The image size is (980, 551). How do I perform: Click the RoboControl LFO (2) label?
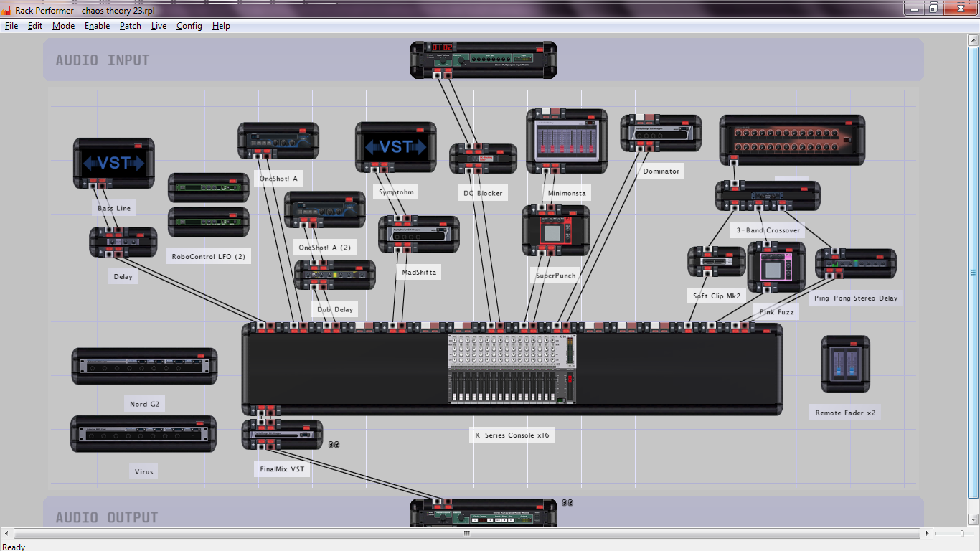point(209,256)
